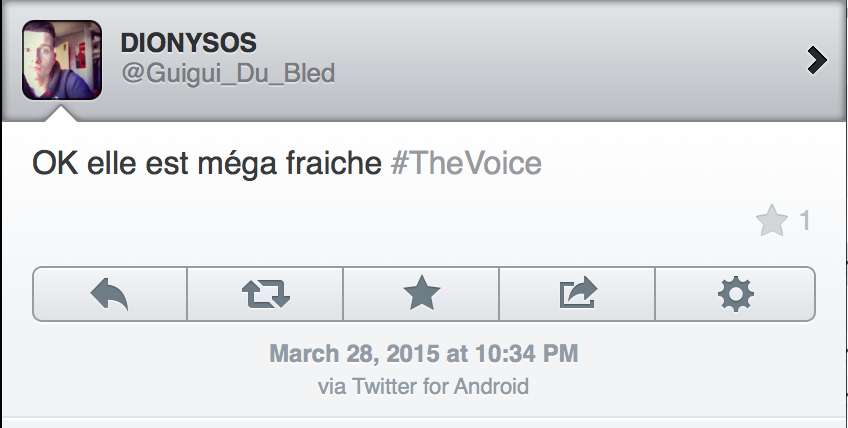Open the #TheVoice hashtag
This screenshot has height=428, width=848.
pyautogui.click(x=466, y=164)
